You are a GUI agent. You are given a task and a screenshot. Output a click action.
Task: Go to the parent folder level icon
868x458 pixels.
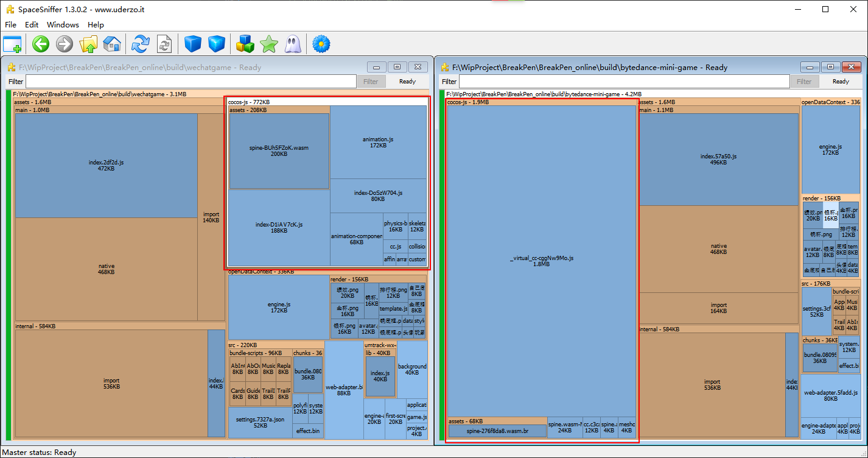click(88, 44)
